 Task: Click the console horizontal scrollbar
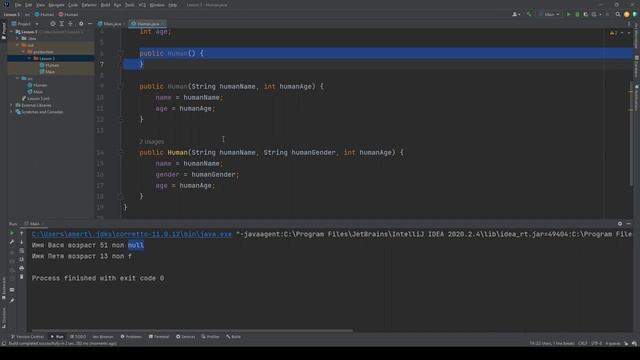pyautogui.click(x=192, y=331)
